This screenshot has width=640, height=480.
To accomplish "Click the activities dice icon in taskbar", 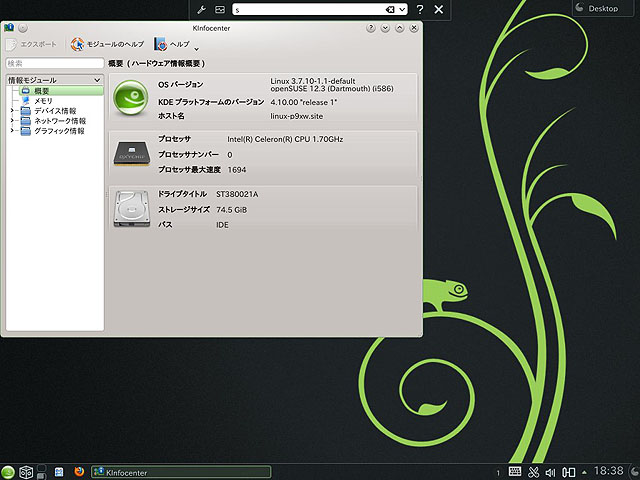I will click(26, 472).
